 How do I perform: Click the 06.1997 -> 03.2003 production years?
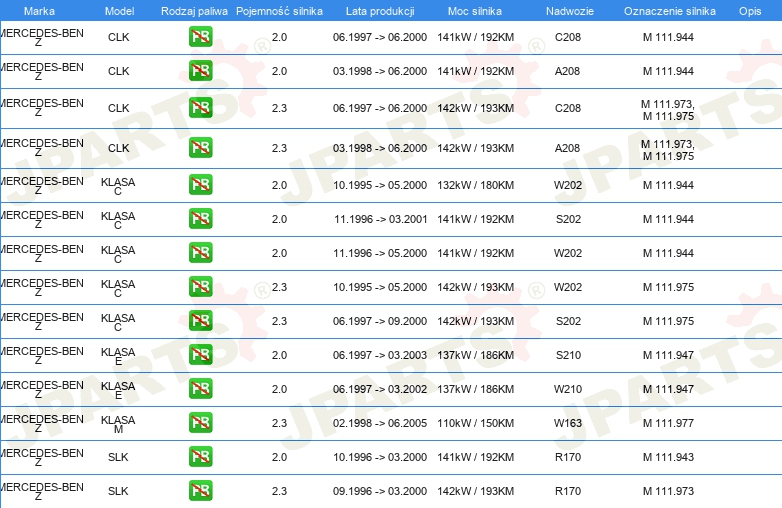pos(380,355)
